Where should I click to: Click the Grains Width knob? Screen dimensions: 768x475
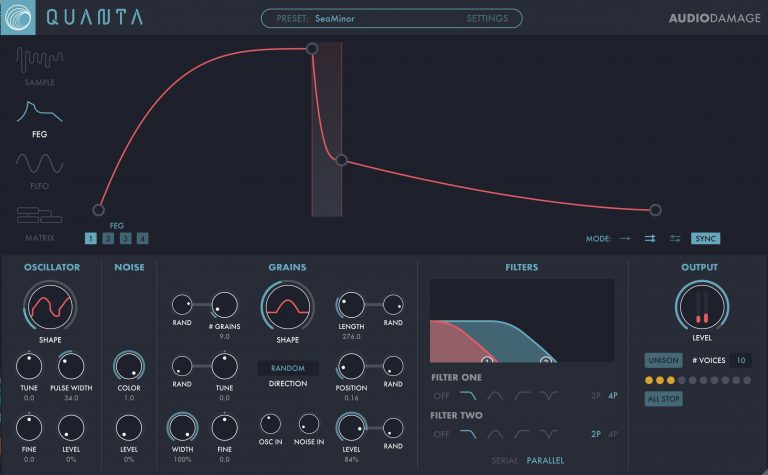pyautogui.click(x=182, y=428)
